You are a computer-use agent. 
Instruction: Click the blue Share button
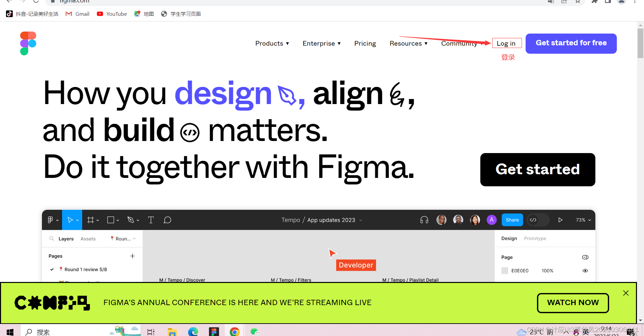click(512, 220)
